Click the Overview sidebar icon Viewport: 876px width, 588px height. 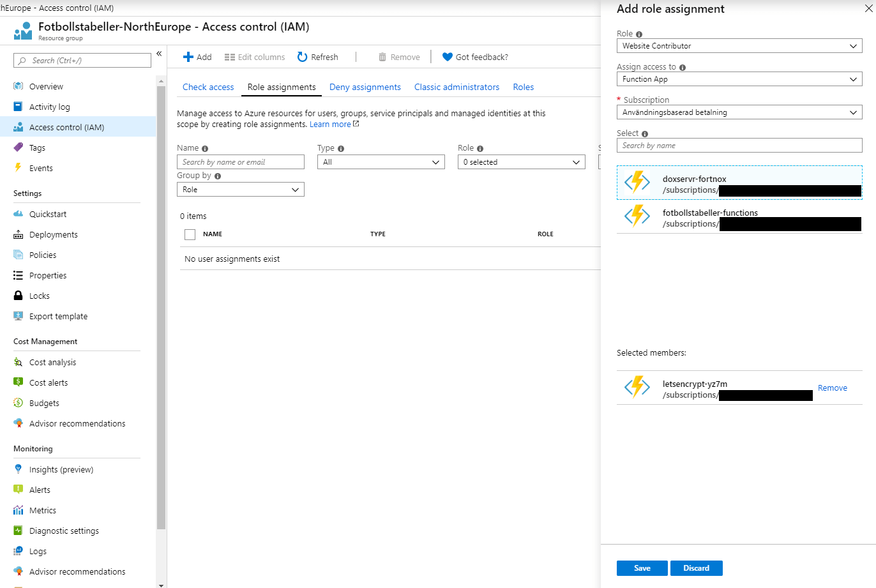click(x=19, y=86)
